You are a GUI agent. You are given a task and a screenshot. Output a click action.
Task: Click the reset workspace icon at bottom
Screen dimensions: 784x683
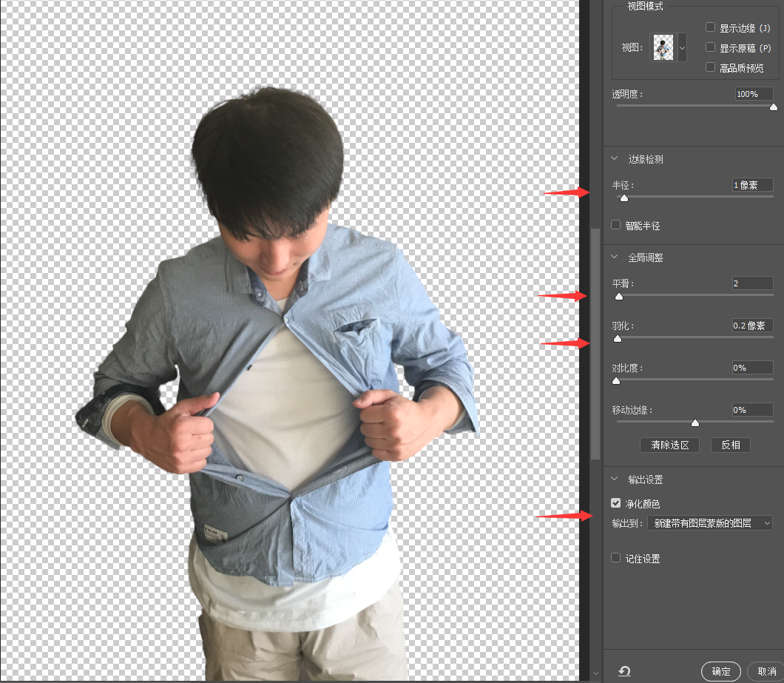point(624,671)
